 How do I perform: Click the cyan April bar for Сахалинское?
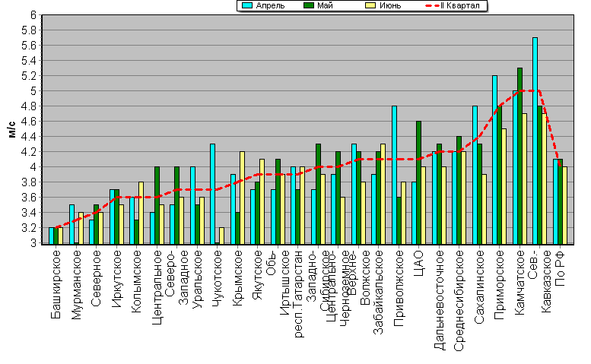(475, 175)
